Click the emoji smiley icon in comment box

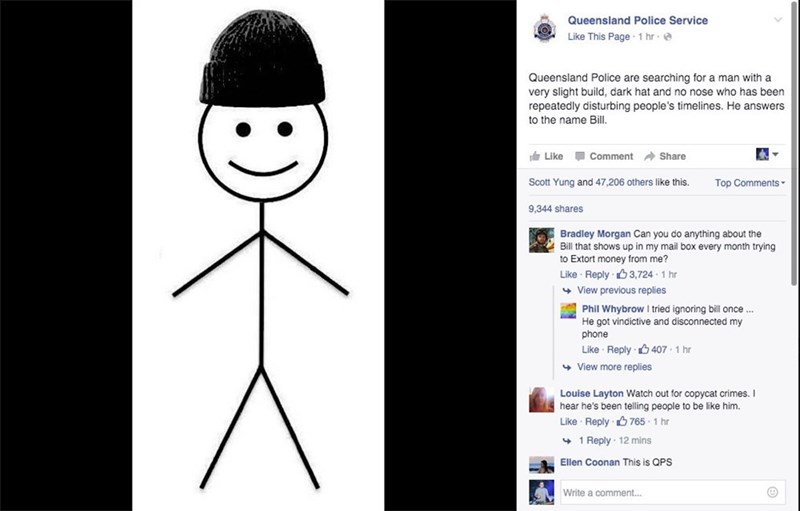(772, 492)
